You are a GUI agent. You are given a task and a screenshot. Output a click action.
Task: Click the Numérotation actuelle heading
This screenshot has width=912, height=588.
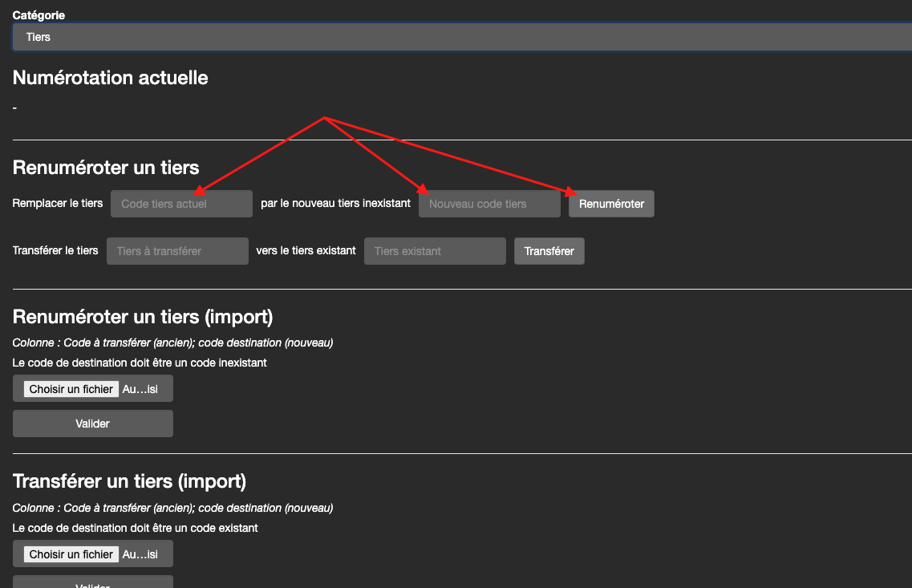click(x=111, y=78)
